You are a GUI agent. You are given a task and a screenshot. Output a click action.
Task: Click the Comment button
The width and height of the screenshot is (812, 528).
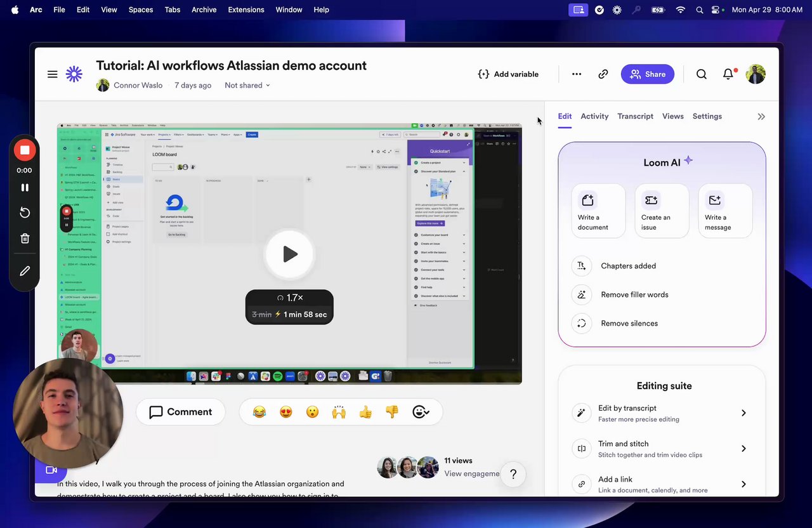(x=181, y=412)
